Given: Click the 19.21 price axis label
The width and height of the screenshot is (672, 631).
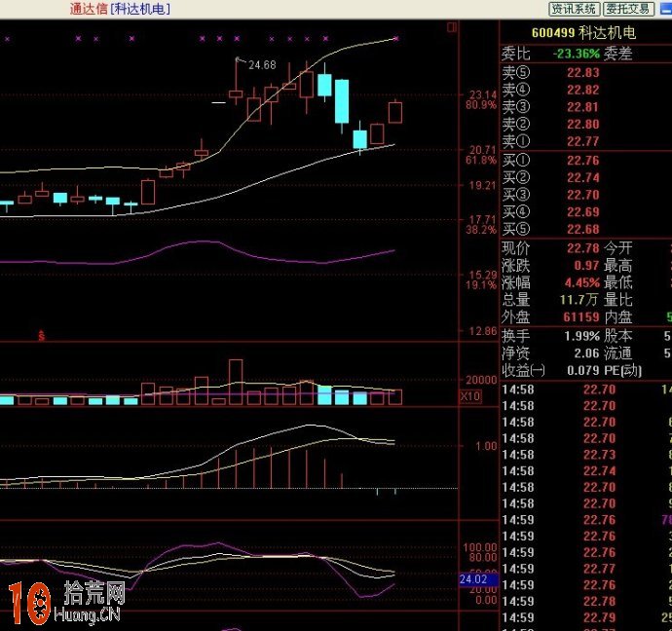Looking at the screenshot, I should [482, 185].
